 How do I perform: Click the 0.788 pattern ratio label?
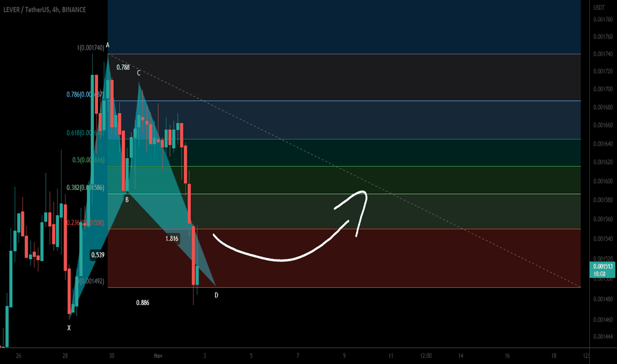[x=122, y=68]
